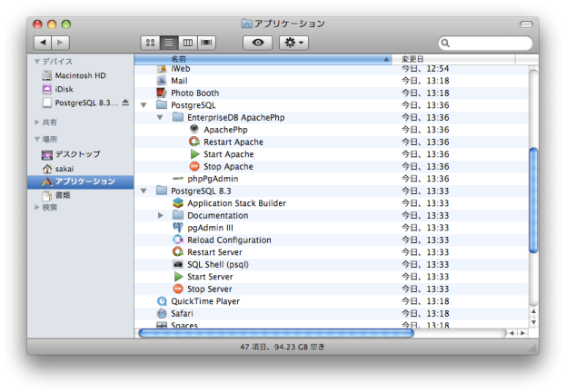The height and width of the screenshot is (392, 566).
Task: Open the Action gear dropdown menu
Action: click(x=293, y=43)
